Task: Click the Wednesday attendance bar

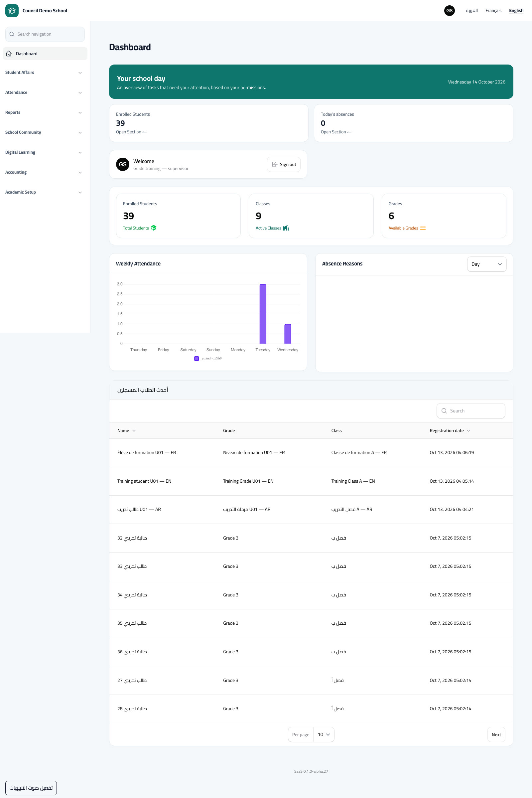Action: tap(288, 334)
